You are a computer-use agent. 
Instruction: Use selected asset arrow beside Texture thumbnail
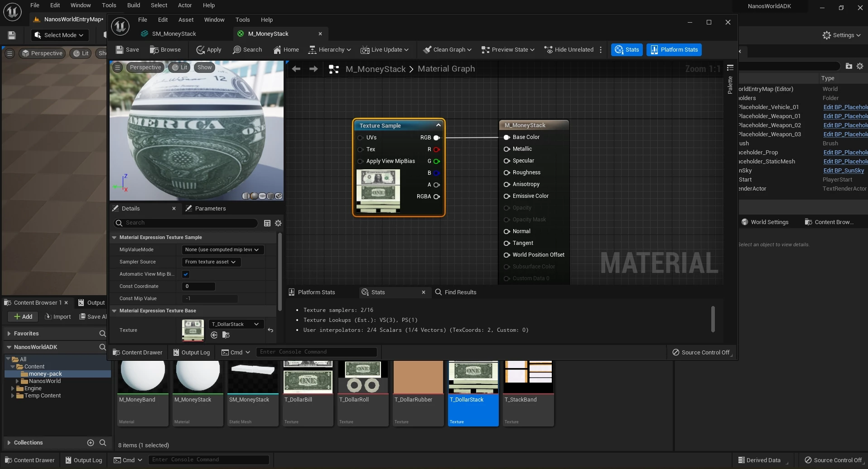point(214,335)
